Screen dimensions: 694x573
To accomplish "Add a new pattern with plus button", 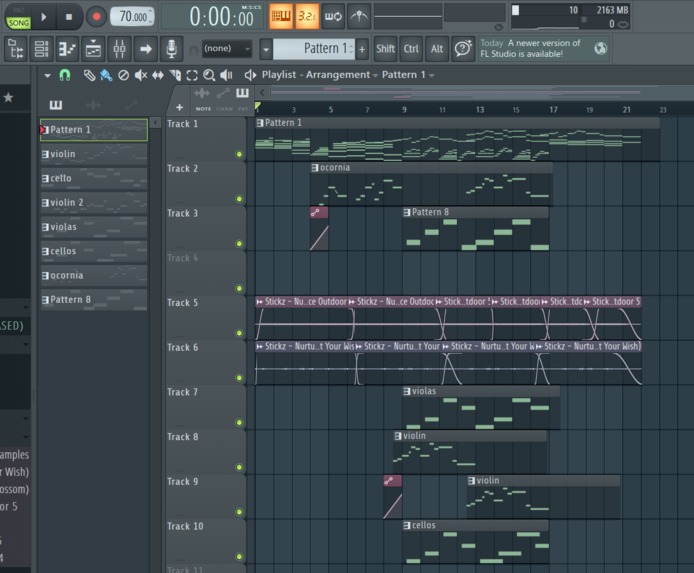I will 362,49.
